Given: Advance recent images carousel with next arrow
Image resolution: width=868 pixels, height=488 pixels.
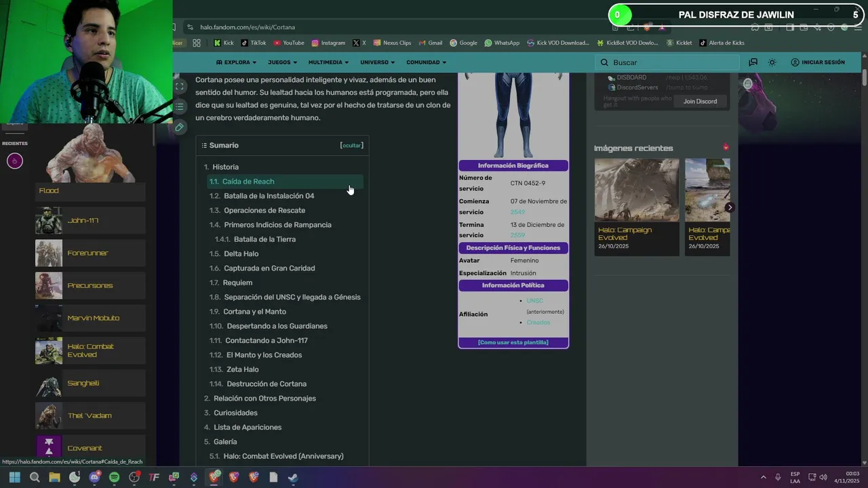Looking at the screenshot, I should (729, 207).
